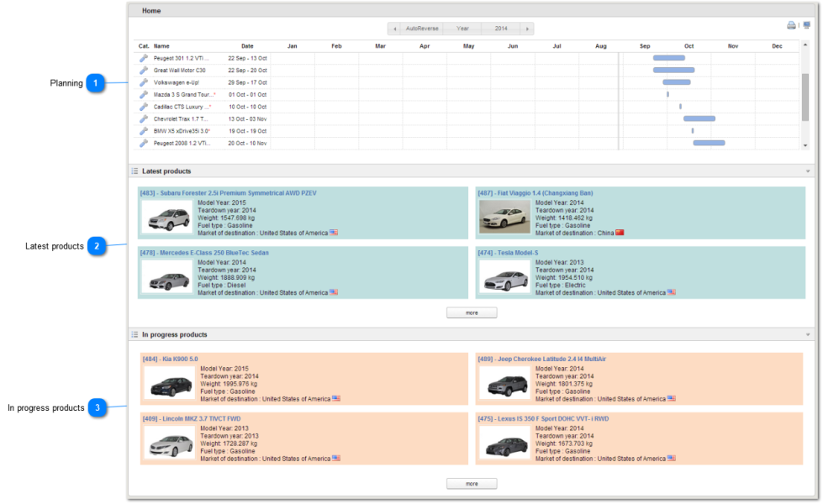The height and width of the screenshot is (504, 823).
Task: Click the Cat. column header
Action: pyautogui.click(x=144, y=46)
